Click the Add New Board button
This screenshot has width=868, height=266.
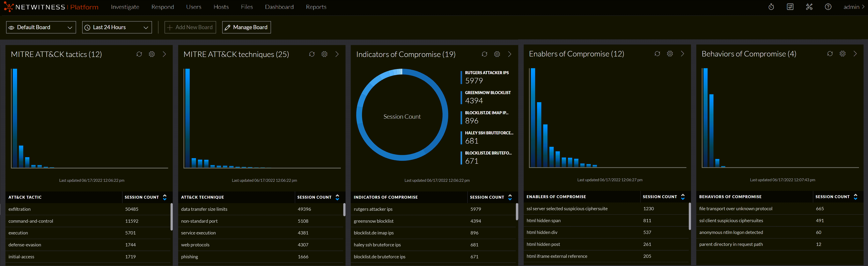tap(190, 27)
